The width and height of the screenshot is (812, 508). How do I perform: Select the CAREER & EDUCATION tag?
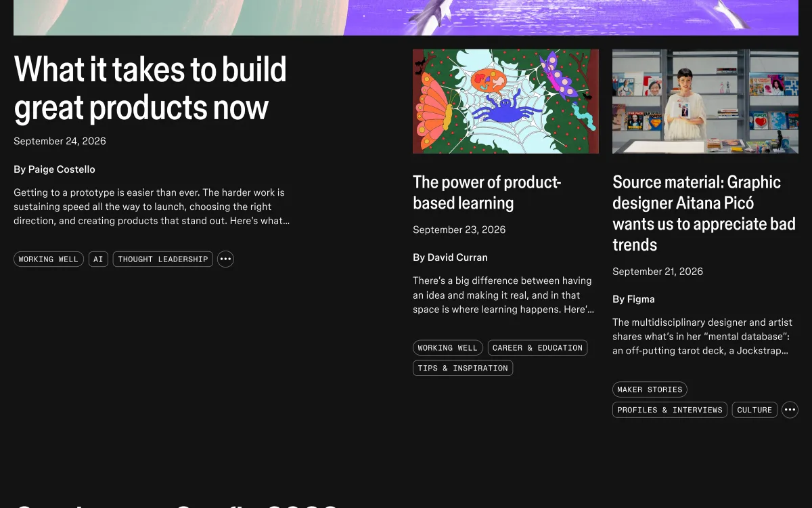point(537,347)
